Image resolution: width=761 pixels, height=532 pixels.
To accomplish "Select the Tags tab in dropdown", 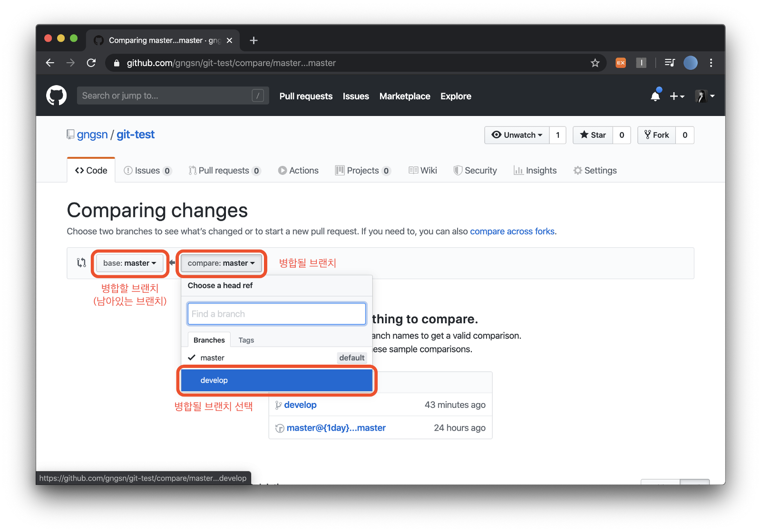I will click(x=246, y=340).
